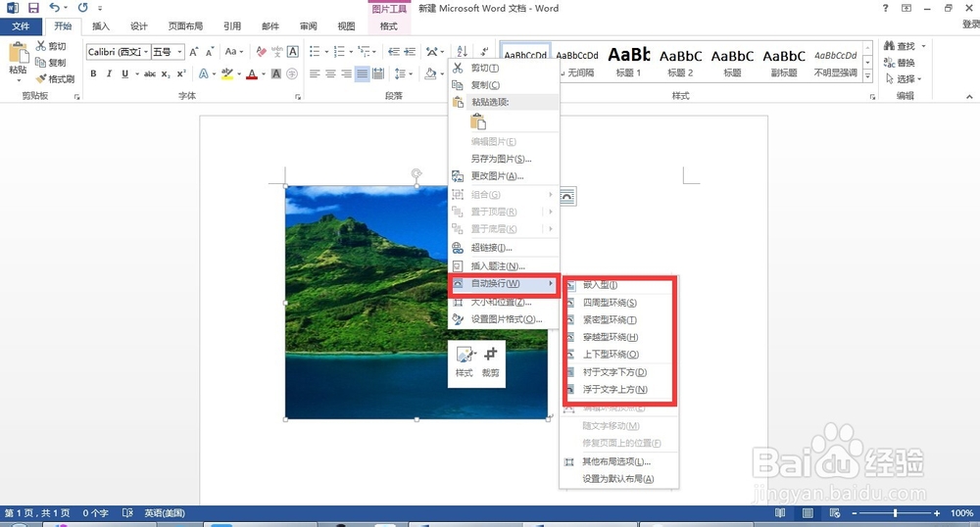Viewport: 980px width, 527px height.
Task: Align text left
Action: (315, 73)
